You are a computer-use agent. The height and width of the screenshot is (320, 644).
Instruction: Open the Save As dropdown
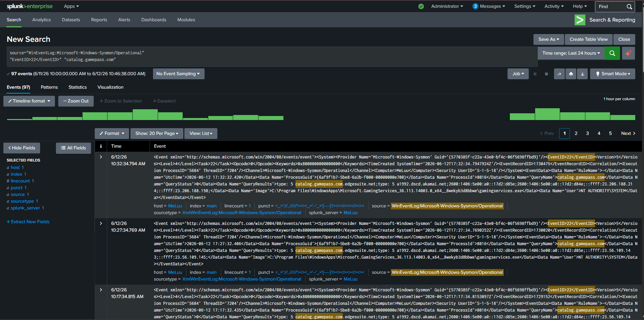pyautogui.click(x=549, y=39)
